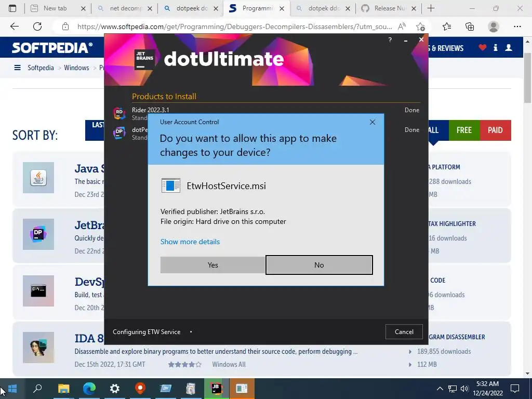This screenshot has width=532, height=399.
Task: Click the dotPeek DP product icon in installer
Action: (119, 133)
